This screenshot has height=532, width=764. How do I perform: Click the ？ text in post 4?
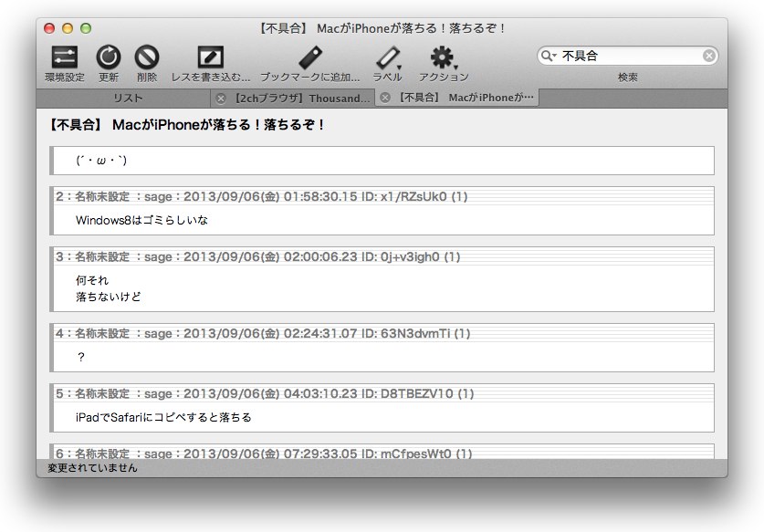click(x=81, y=357)
